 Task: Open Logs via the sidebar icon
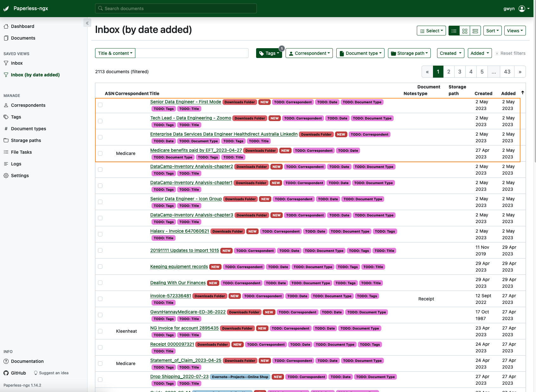[6, 164]
